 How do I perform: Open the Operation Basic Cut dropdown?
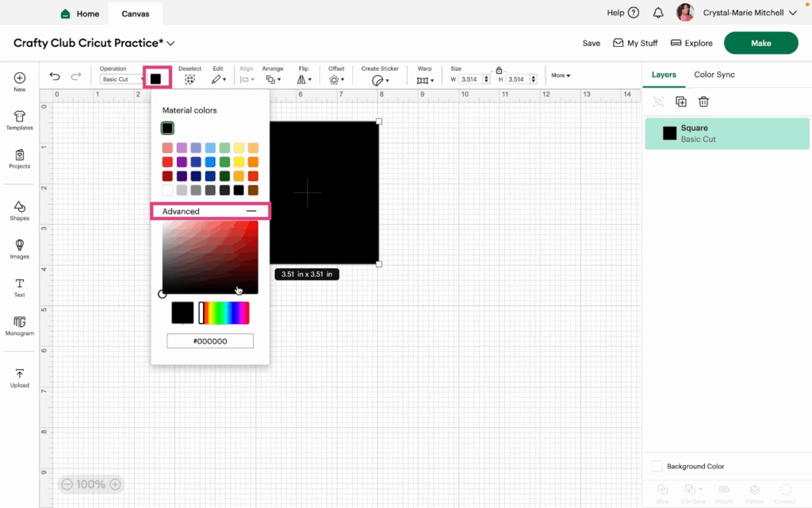pyautogui.click(x=122, y=79)
